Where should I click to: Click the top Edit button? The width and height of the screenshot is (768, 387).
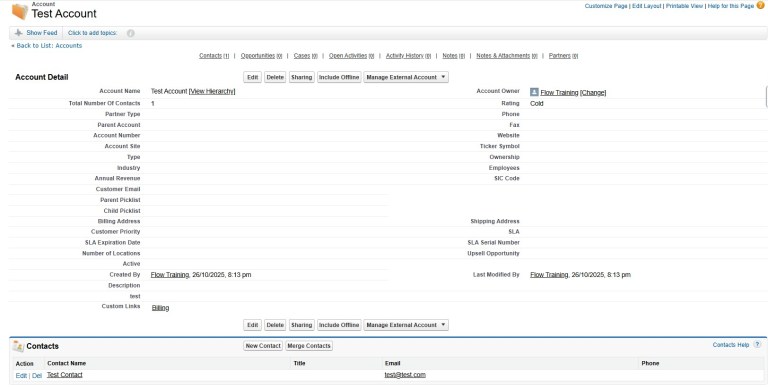[x=252, y=77]
